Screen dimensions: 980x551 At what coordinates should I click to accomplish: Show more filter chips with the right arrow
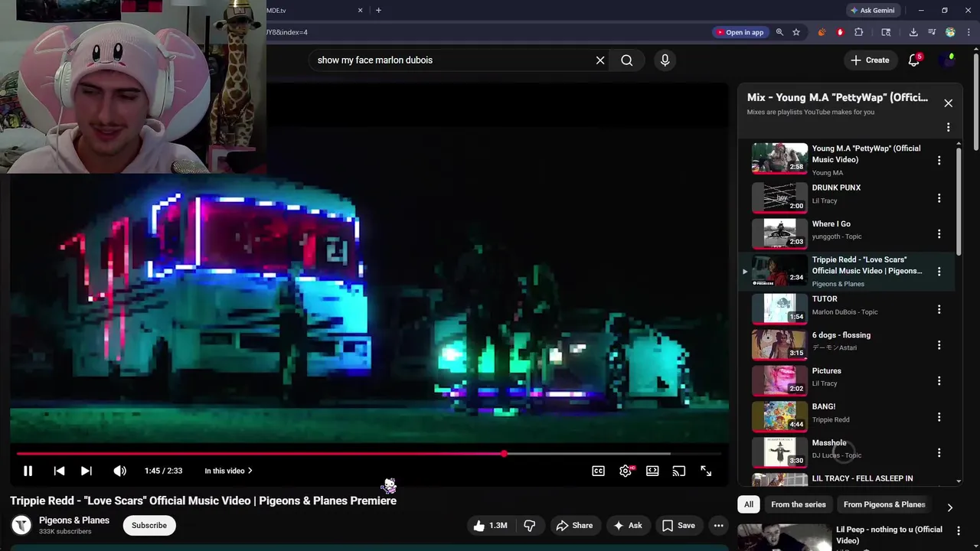pos(949,507)
